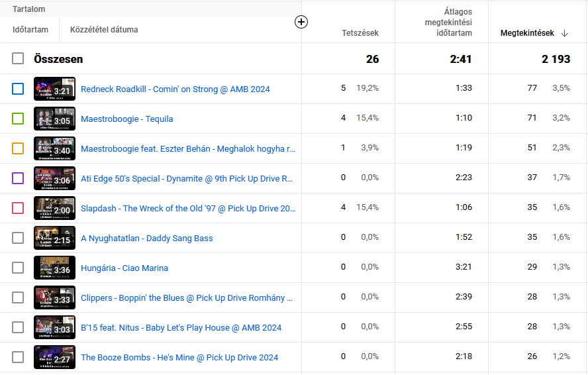Viewport: 588px width, 375px height.
Task: Open The Booze Bombs - He's Mine link
Action: coord(179,358)
